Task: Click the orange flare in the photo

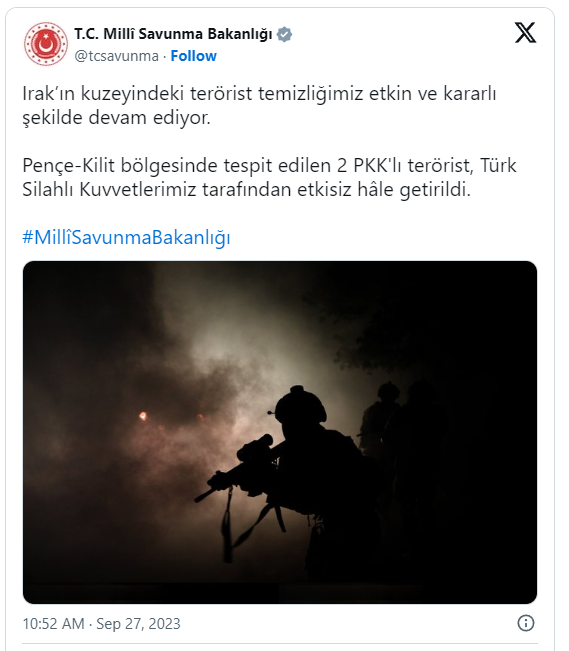Action: point(143,416)
